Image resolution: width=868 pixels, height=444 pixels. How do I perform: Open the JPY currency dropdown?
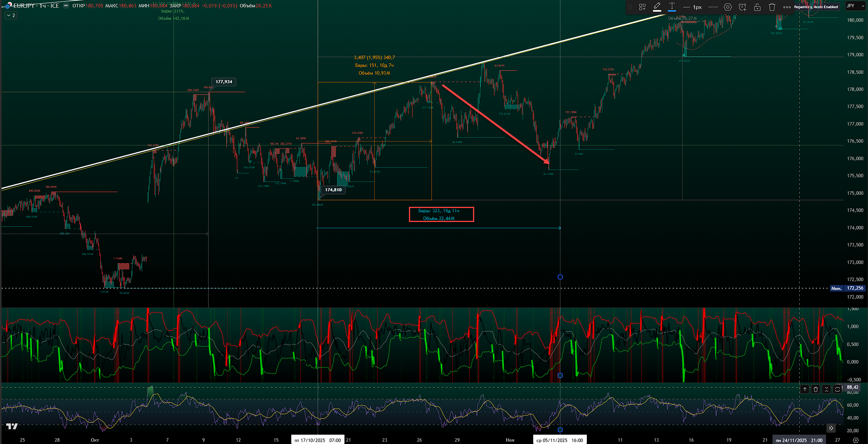855,6
